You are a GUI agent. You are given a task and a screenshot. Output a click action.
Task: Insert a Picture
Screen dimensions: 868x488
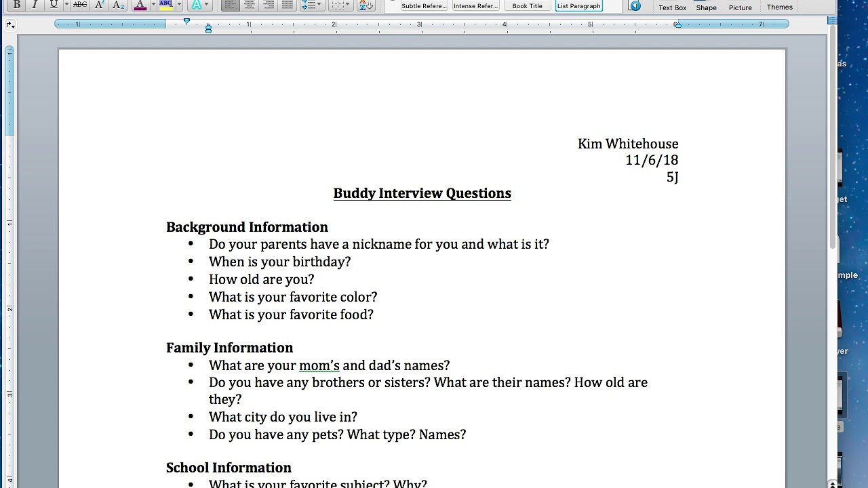click(741, 7)
